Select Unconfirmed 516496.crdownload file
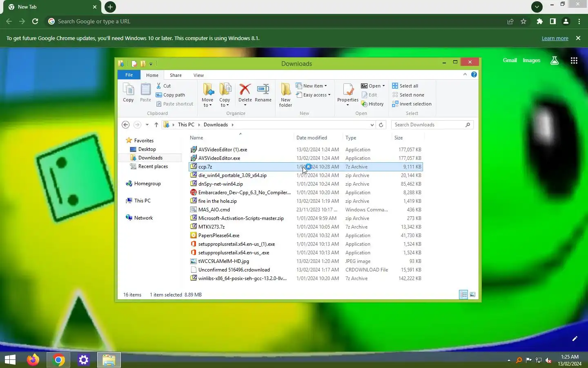Viewport: 588px width, 368px height. [305, 270]
